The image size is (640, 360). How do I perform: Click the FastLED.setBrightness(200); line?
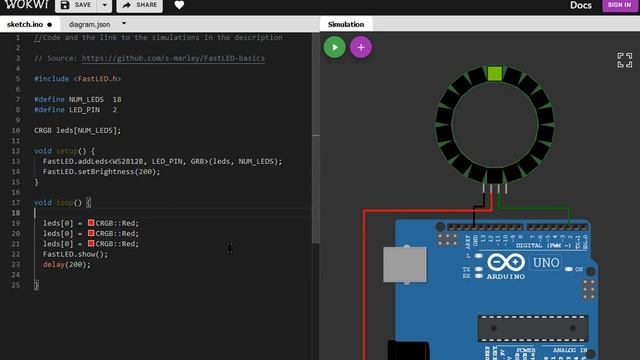coord(102,171)
